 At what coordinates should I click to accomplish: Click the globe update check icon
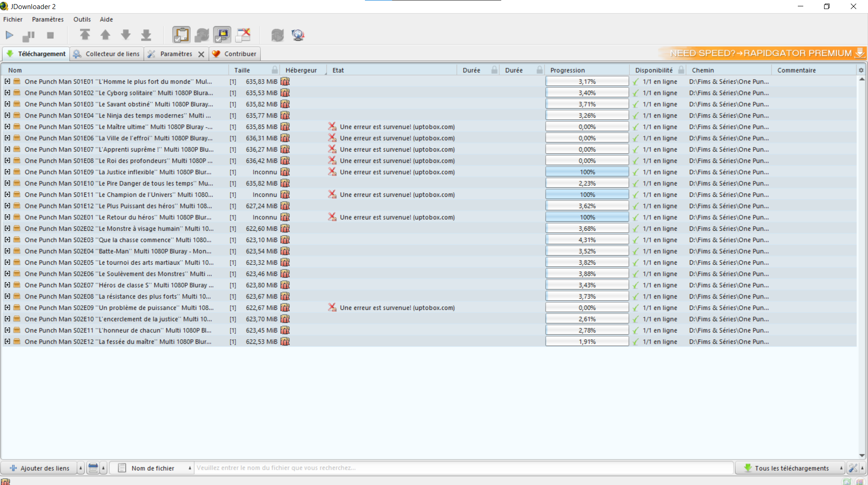click(298, 35)
